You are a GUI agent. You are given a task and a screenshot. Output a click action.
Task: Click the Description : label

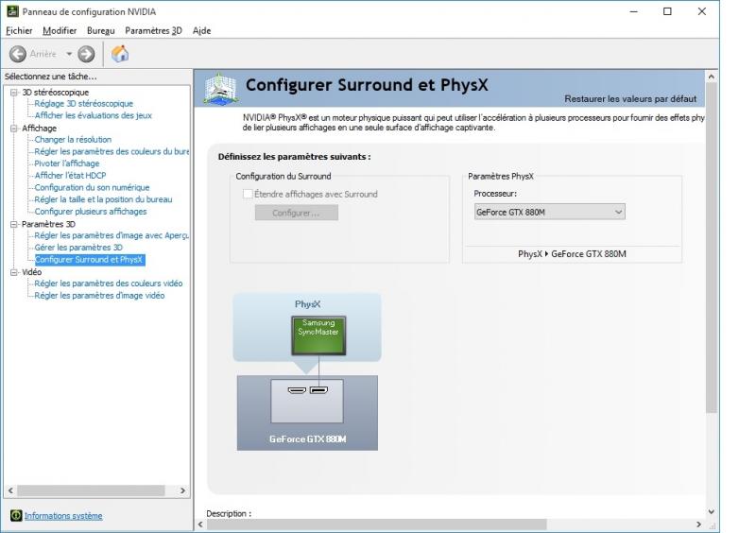point(229,514)
